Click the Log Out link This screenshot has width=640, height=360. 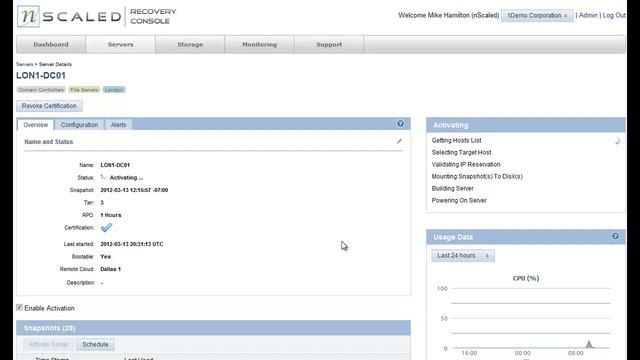(x=614, y=15)
